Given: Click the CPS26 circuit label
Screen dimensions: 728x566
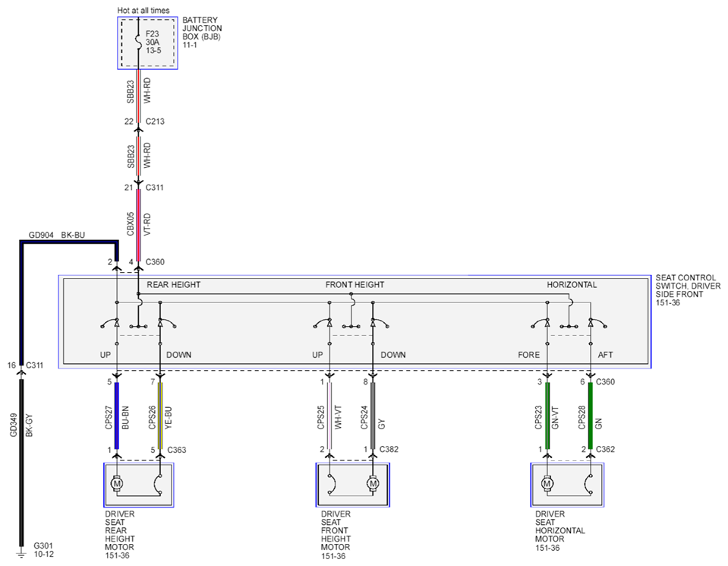Looking at the screenshot, I should point(152,418).
